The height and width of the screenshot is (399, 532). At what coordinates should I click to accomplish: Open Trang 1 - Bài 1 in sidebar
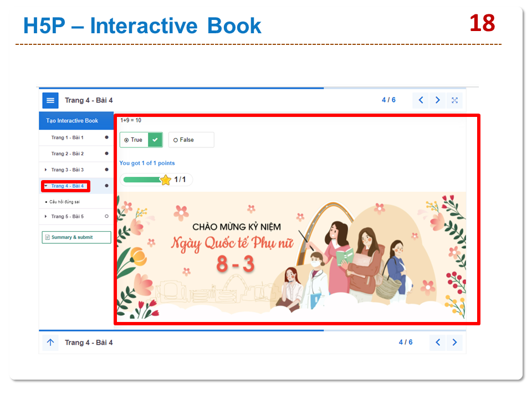68,137
